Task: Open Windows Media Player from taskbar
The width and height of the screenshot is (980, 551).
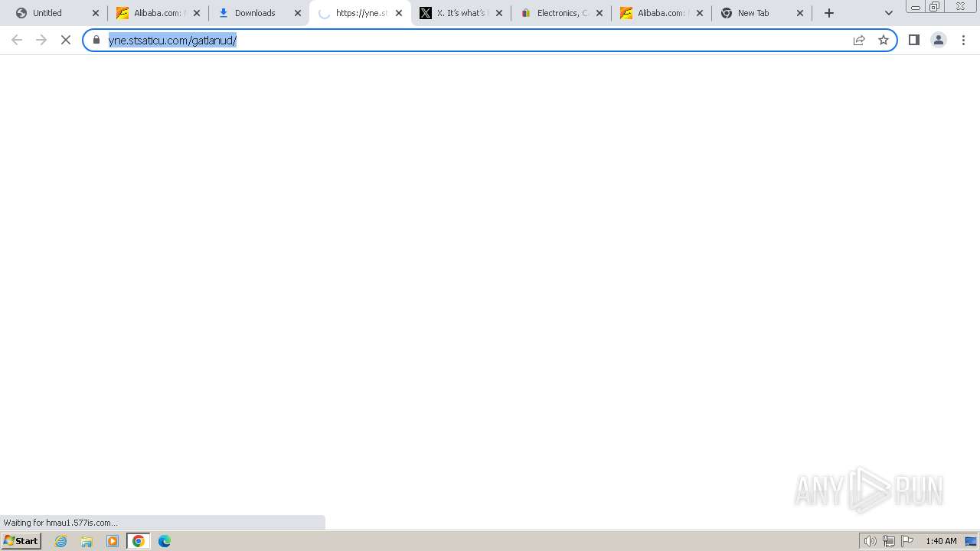Action: [113, 541]
